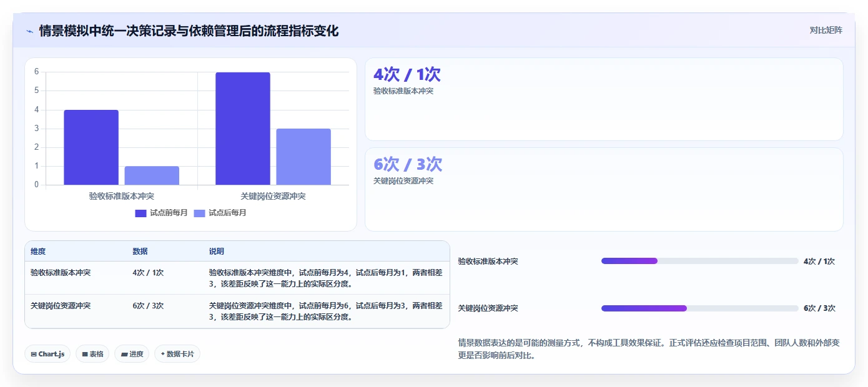Click the footnote paragraph 情景数据表达的是

tap(649, 350)
